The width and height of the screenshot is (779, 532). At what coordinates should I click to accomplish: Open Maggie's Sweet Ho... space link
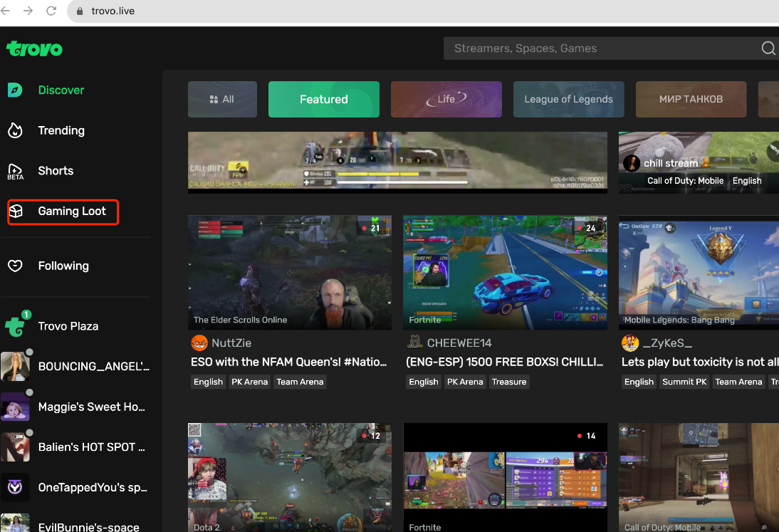point(91,407)
